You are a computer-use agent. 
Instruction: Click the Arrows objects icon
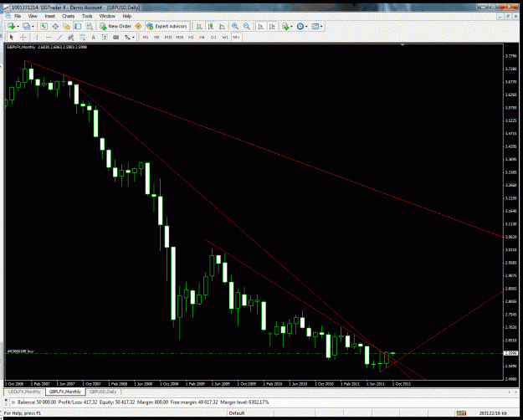(x=127, y=38)
